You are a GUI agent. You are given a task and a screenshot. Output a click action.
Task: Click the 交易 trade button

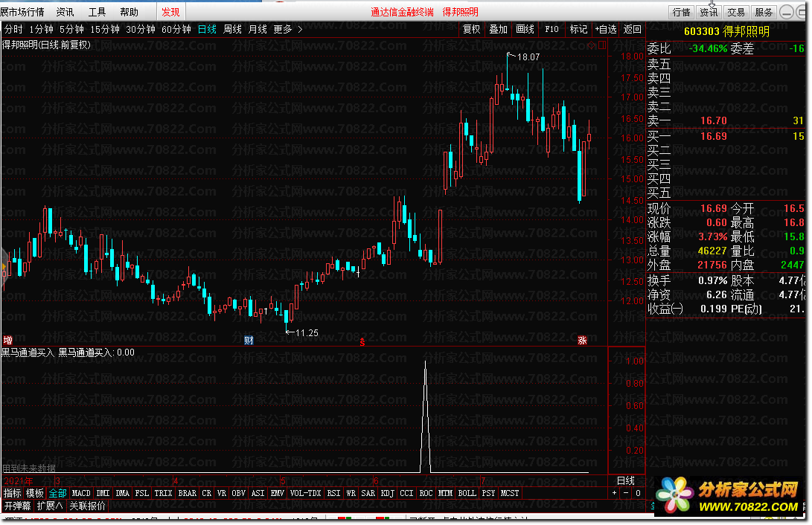736,13
